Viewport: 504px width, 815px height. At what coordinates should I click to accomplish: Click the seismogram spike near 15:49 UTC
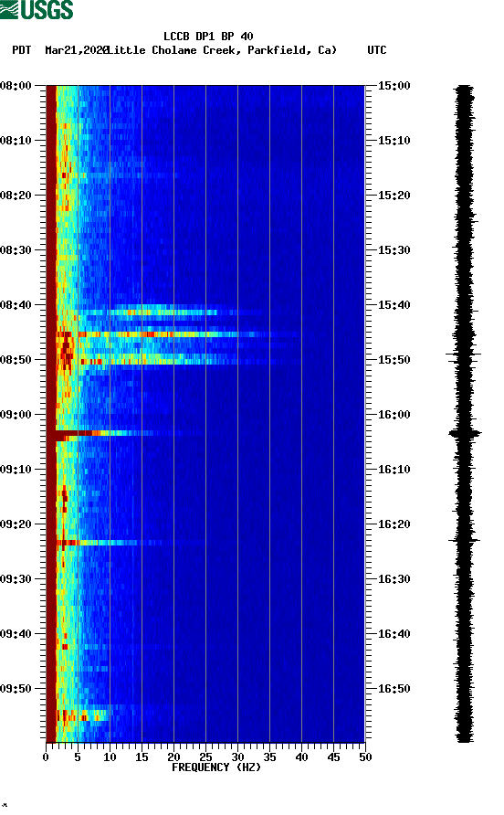click(x=464, y=354)
